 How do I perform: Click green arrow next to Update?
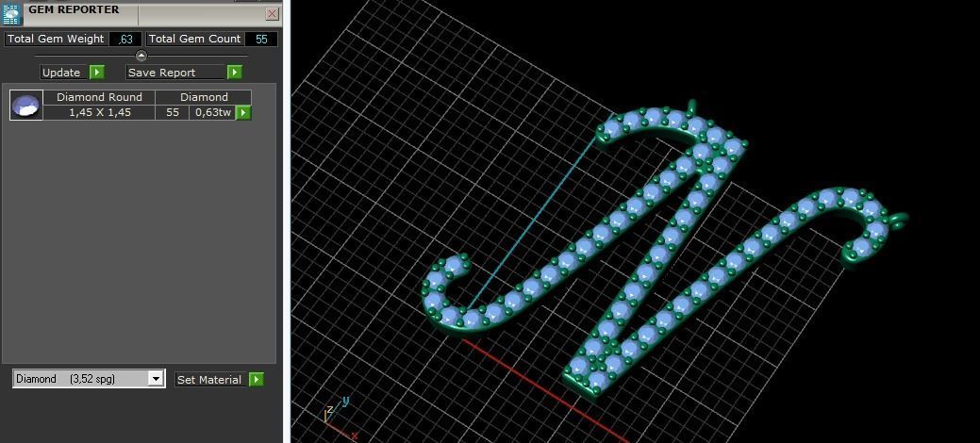pyautogui.click(x=97, y=73)
